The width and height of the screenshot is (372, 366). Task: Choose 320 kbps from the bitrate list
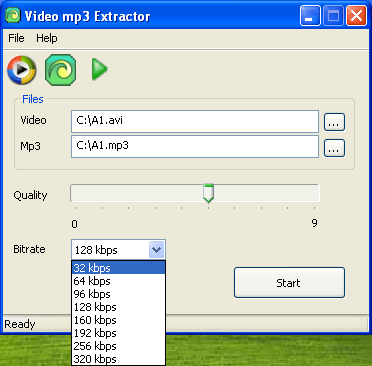(118, 359)
